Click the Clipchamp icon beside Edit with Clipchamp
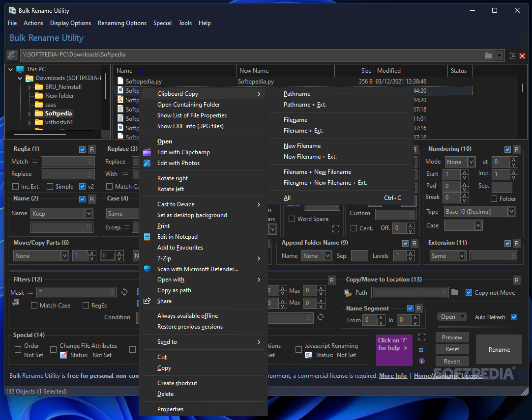The width and height of the screenshot is (532, 420). point(147,152)
